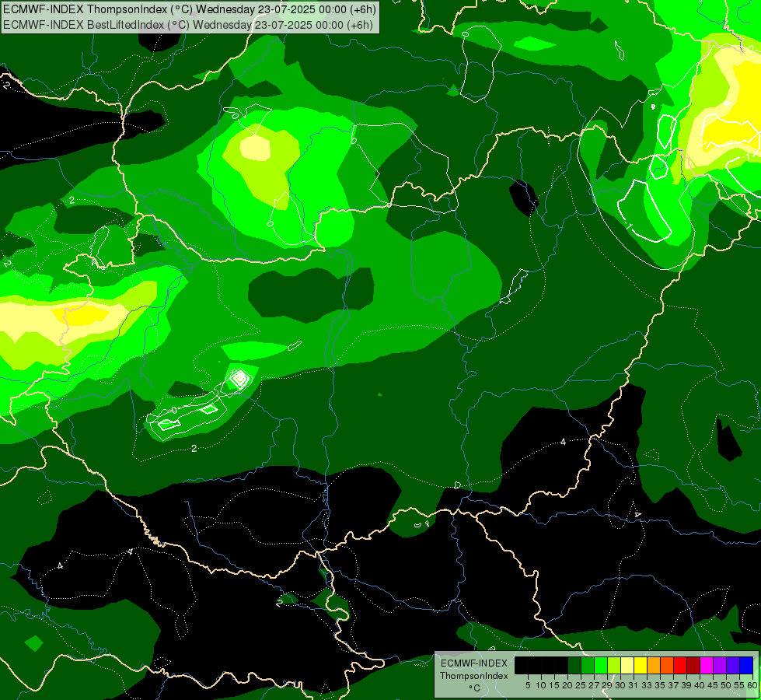Click the legend tick value 60
Image resolution: width=761 pixels, height=700 pixels.
(752, 685)
